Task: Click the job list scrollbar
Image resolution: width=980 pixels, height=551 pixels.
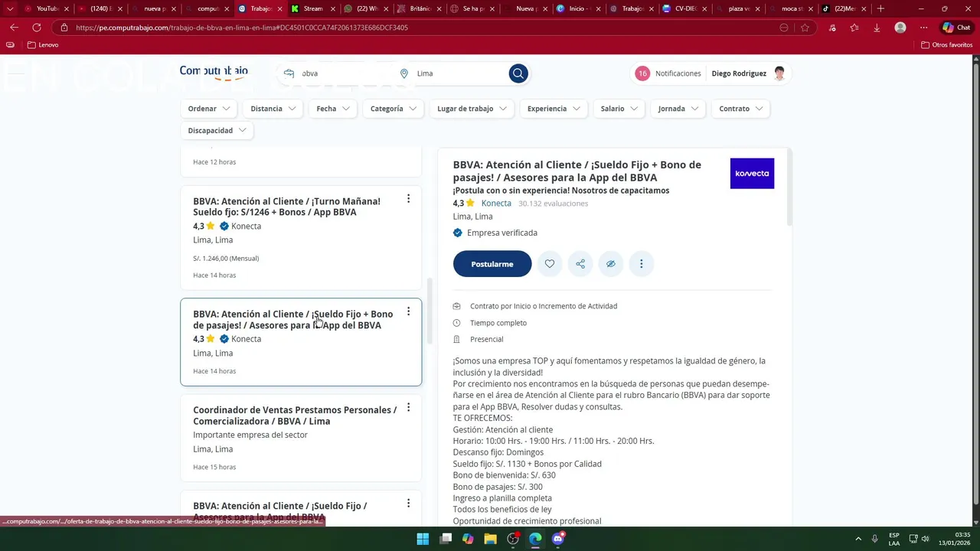Action: (430, 311)
